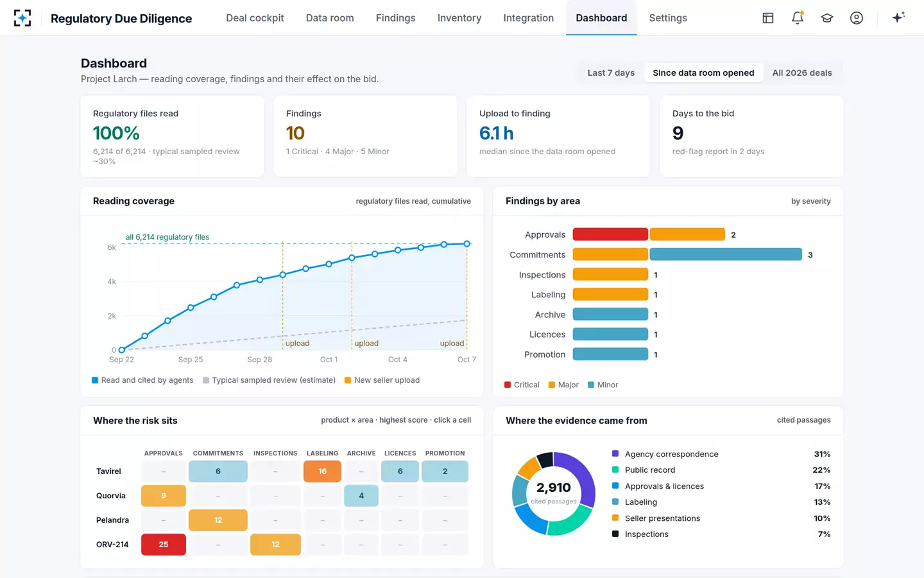Launch the sparkle AI assistant icon

pos(898,17)
